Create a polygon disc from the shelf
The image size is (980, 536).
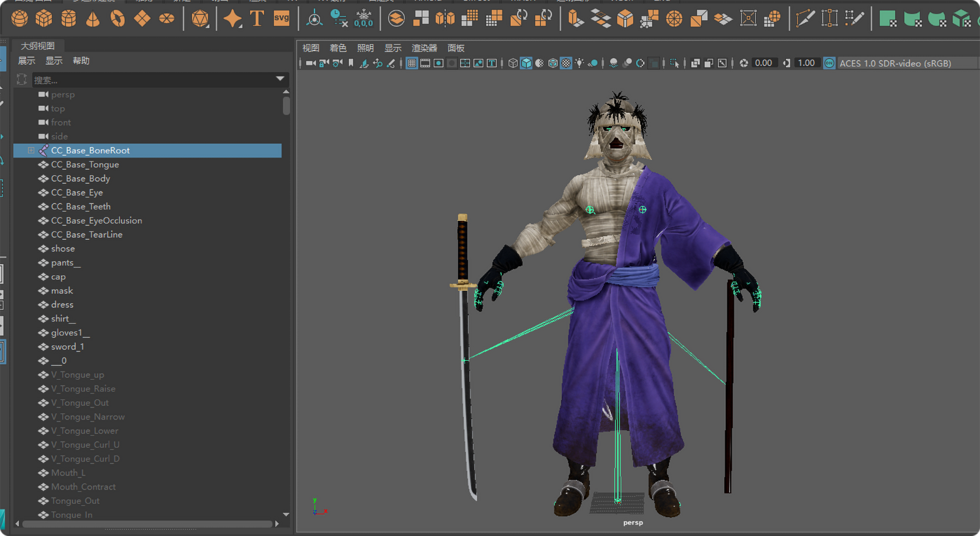point(167,18)
